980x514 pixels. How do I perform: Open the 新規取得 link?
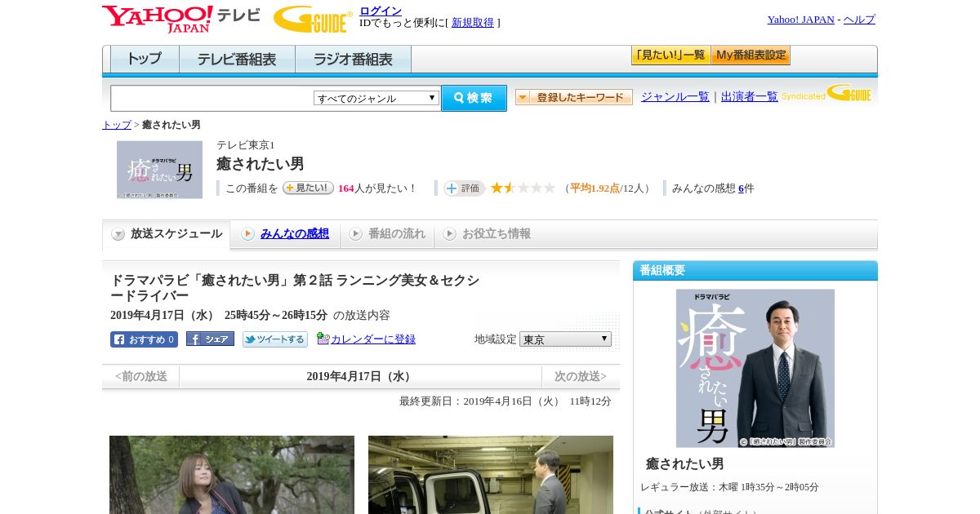(x=473, y=23)
